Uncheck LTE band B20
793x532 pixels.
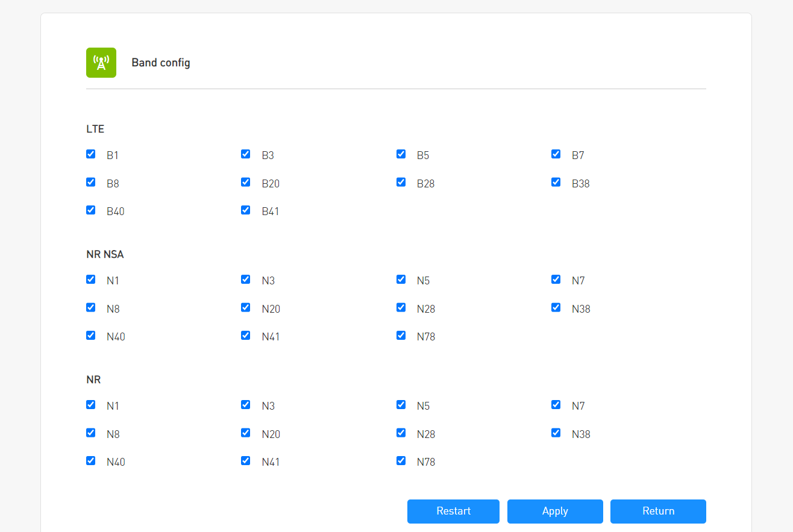click(246, 182)
